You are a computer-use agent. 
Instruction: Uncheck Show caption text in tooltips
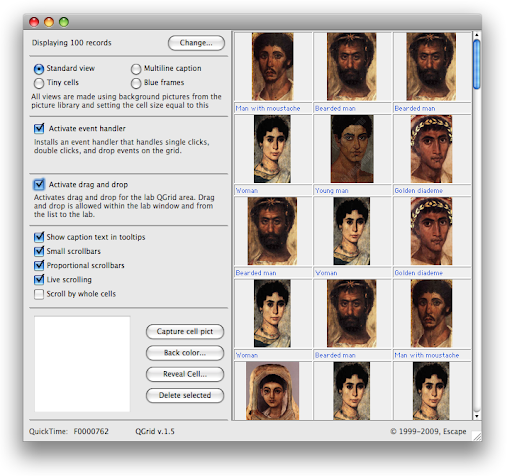[39, 237]
